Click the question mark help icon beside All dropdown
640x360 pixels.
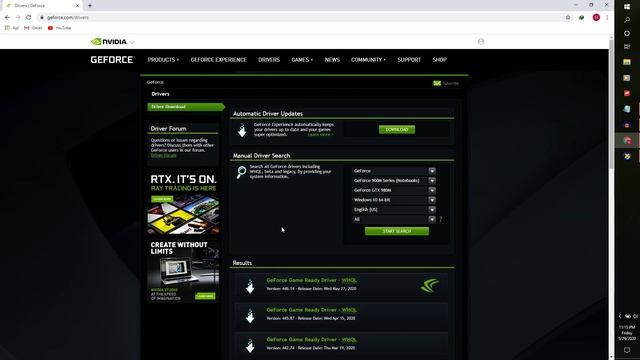pos(441,219)
